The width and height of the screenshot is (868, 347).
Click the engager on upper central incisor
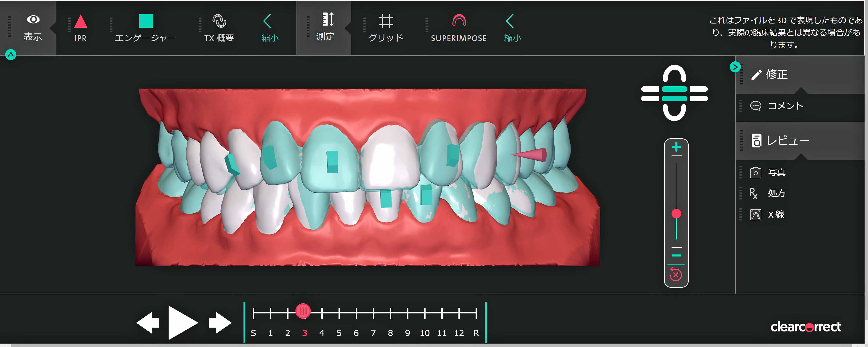pos(332,162)
